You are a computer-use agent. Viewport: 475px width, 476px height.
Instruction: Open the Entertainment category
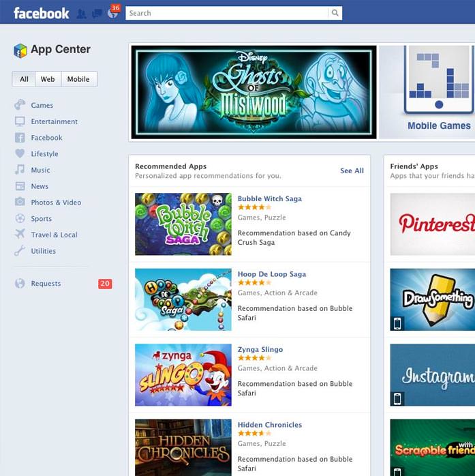click(x=55, y=121)
